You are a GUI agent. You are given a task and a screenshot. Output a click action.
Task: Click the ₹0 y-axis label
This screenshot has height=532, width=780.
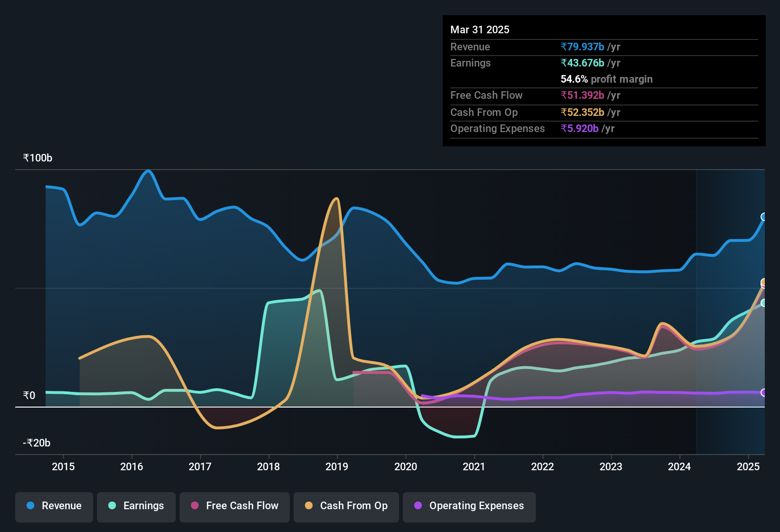click(x=29, y=395)
